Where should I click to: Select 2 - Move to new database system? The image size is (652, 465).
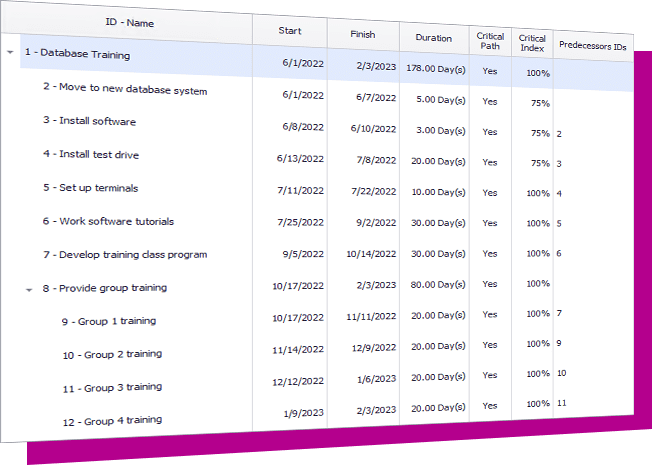(125, 89)
